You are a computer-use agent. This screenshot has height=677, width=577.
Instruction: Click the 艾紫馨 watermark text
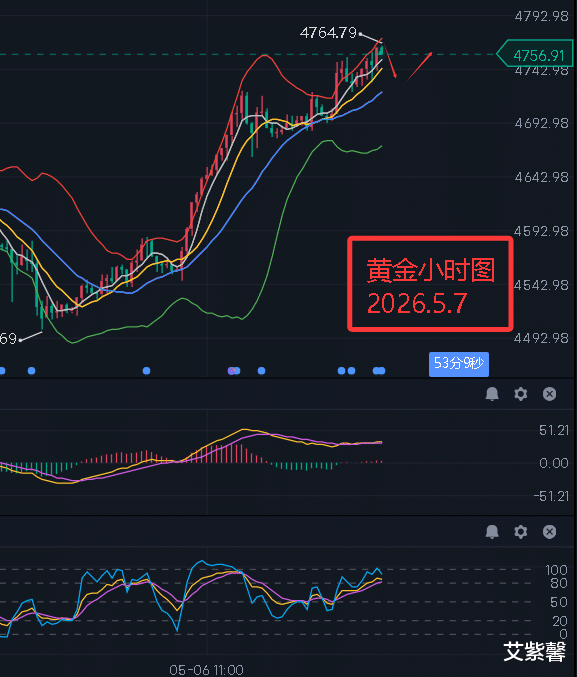point(534,652)
